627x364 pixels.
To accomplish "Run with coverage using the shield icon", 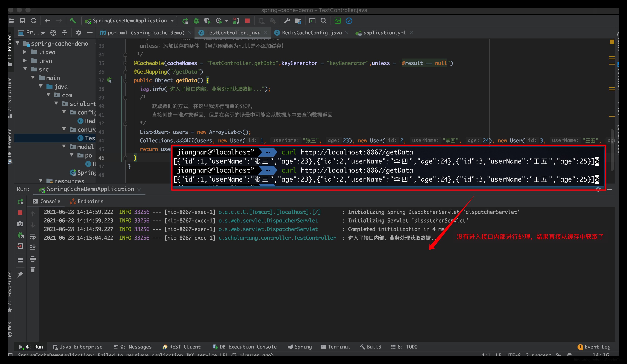I will click(x=207, y=21).
